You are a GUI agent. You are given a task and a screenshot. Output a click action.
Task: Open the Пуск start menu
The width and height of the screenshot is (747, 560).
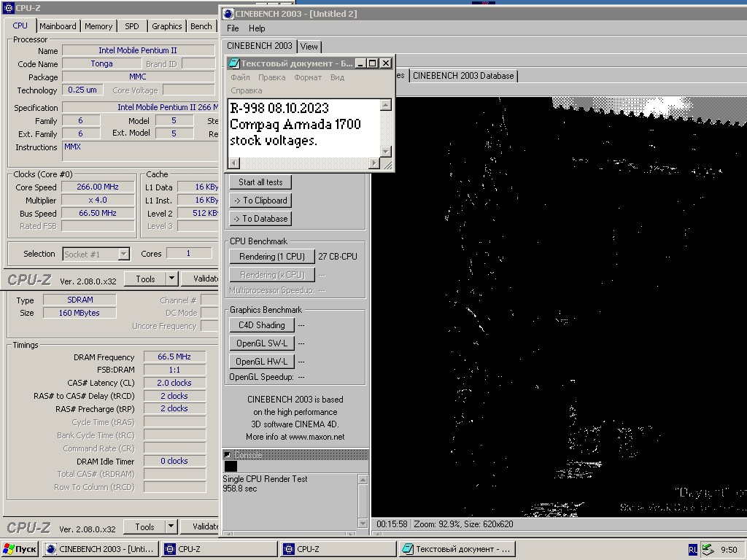pos(20,549)
